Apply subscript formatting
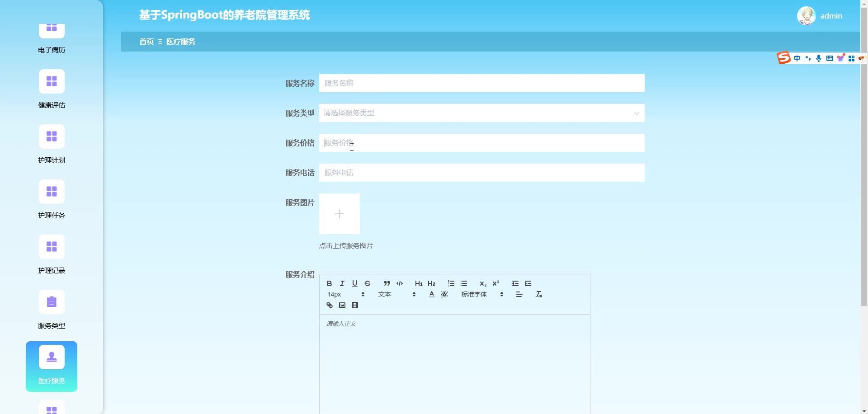868x414 pixels. pos(483,283)
